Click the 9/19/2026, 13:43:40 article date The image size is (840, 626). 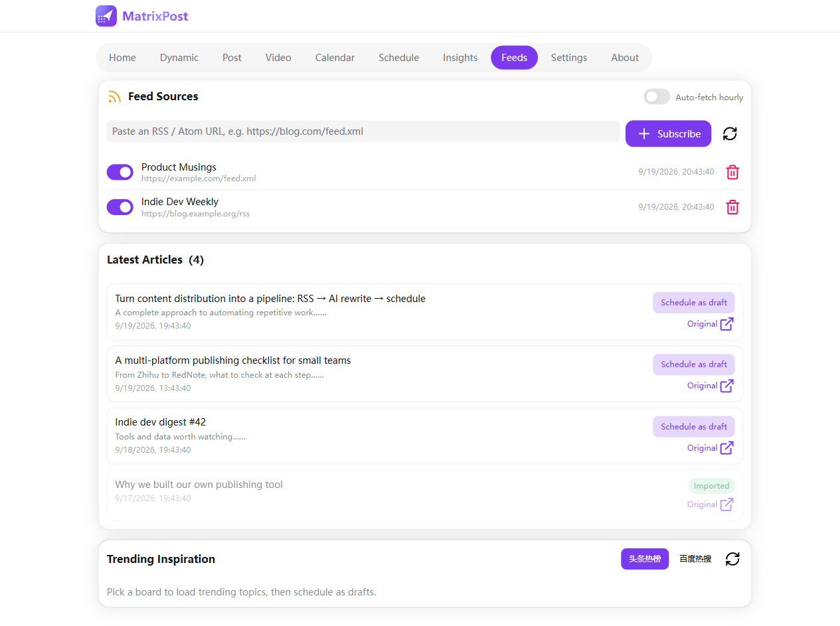tap(153, 388)
